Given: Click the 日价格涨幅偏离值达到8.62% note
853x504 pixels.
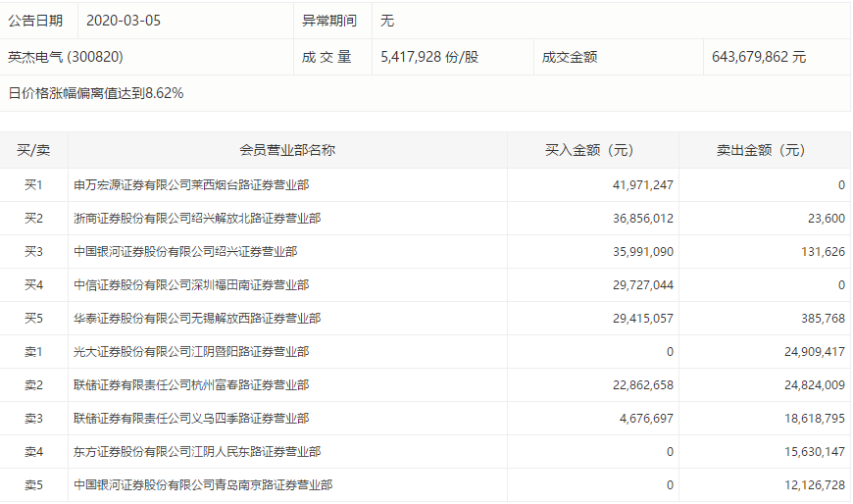Looking at the screenshot, I should (x=96, y=93).
